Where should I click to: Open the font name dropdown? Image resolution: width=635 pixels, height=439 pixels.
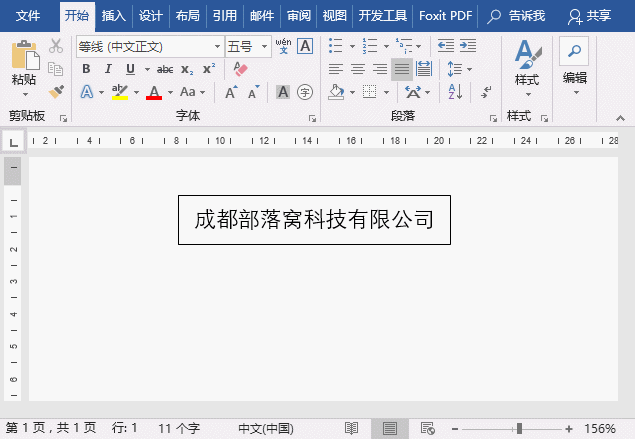click(x=218, y=47)
